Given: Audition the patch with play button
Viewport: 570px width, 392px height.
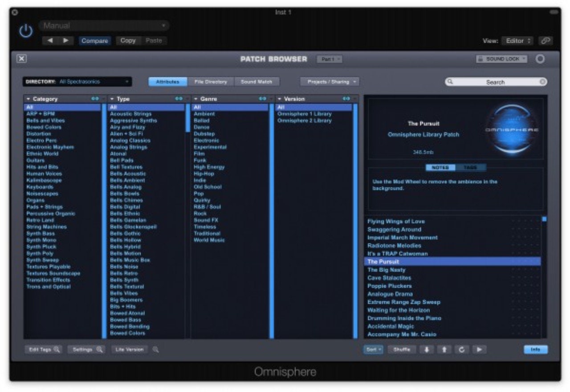Looking at the screenshot, I should point(479,350).
